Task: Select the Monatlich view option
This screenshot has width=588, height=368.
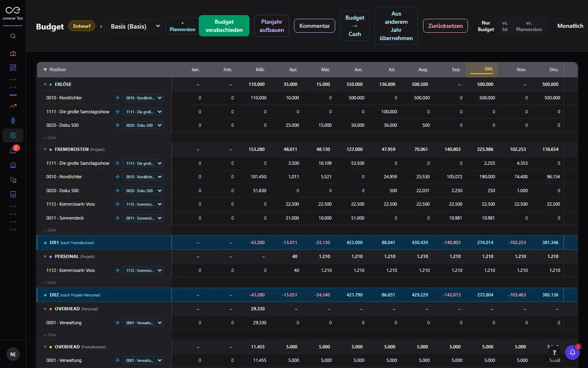Action: (570, 26)
